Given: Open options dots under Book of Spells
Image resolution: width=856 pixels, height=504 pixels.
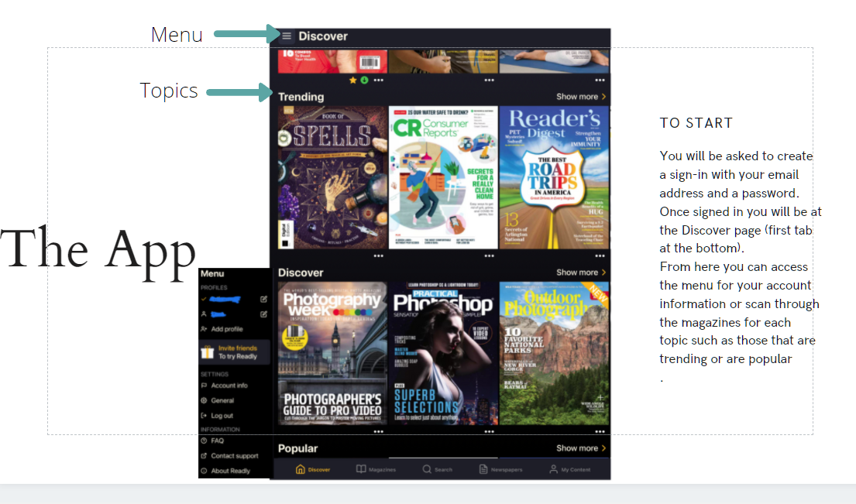Looking at the screenshot, I should pyautogui.click(x=378, y=255).
